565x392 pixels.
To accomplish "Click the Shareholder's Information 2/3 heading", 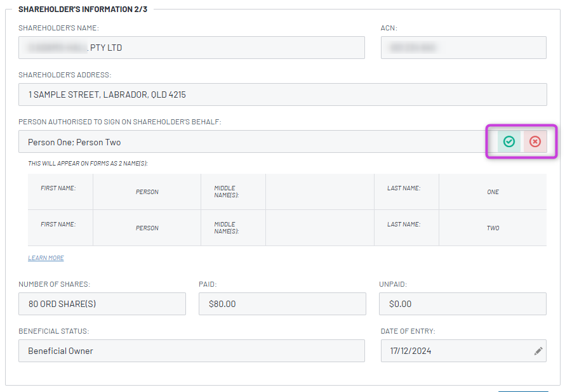I will tap(83, 10).
